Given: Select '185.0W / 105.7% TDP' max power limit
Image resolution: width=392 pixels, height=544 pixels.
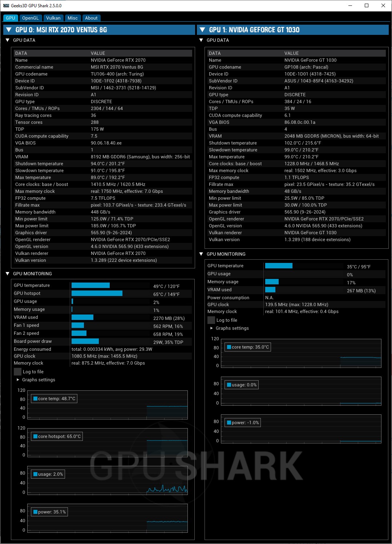Looking at the screenshot, I should point(113,226).
